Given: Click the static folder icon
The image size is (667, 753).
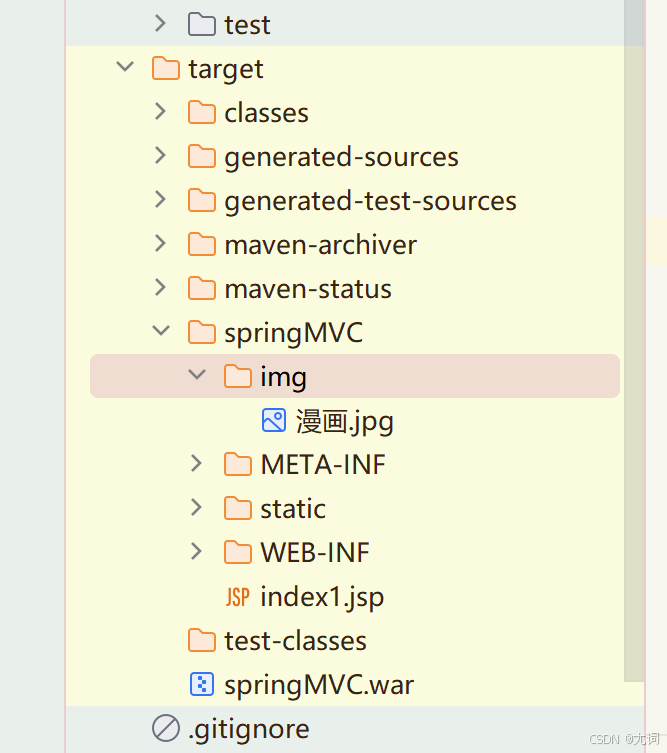Looking at the screenshot, I should (238, 509).
